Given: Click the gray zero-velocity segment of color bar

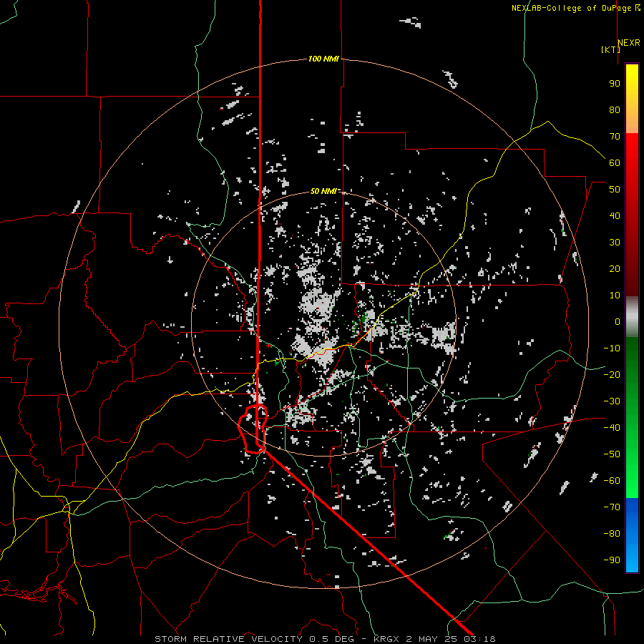Looking at the screenshot, I should click(632, 316).
